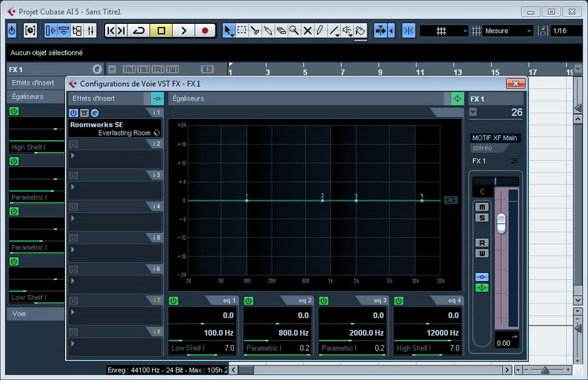Mute the FX 1 channel
588x380 pixels.
click(x=482, y=208)
